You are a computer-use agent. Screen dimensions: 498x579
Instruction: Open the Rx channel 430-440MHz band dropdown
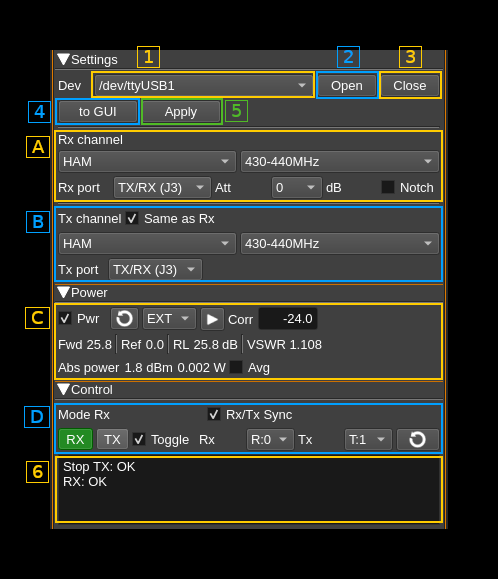[339, 161]
